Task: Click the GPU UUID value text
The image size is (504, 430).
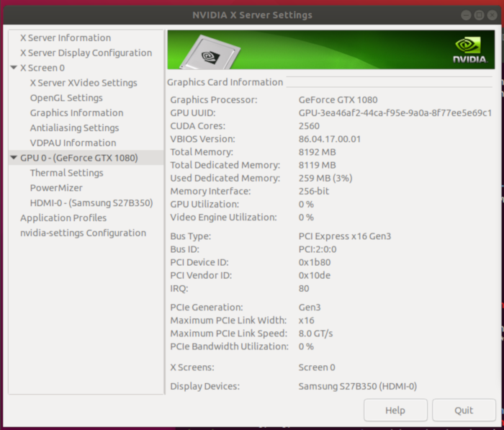Action: tap(395, 113)
